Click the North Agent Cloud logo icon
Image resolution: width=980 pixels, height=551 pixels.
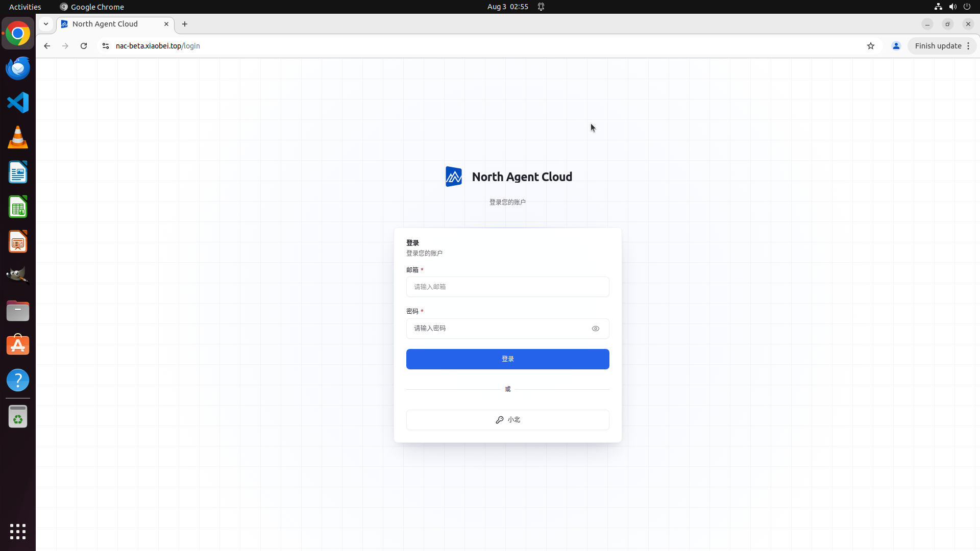pyautogui.click(x=454, y=177)
